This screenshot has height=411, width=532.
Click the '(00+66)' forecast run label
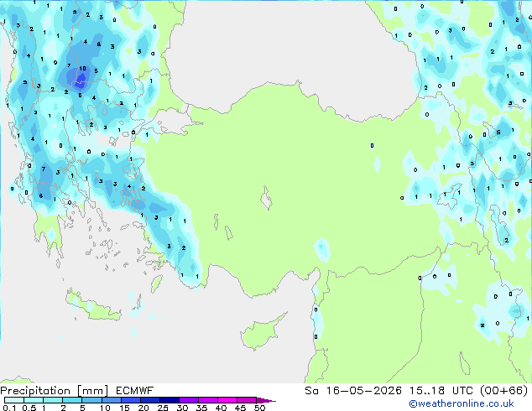point(504,391)
